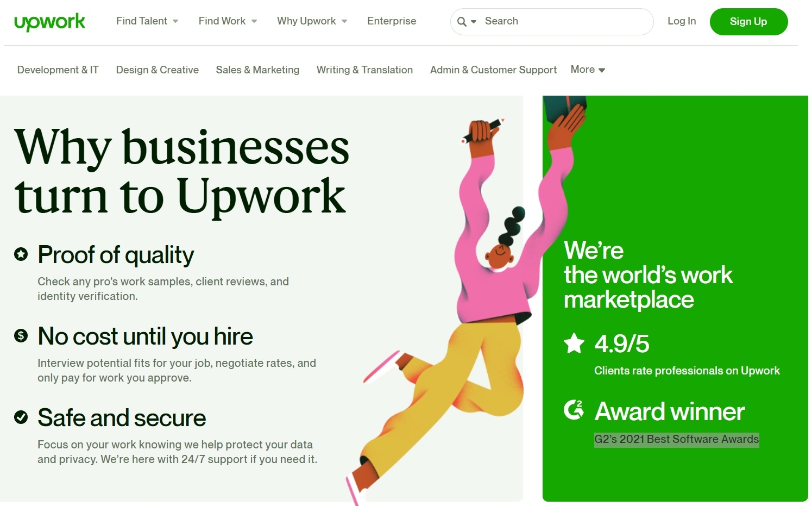Expand the Why Upwork menu
Image resolution: width=812 pixels, height=506 pixels.
[312, 21]
